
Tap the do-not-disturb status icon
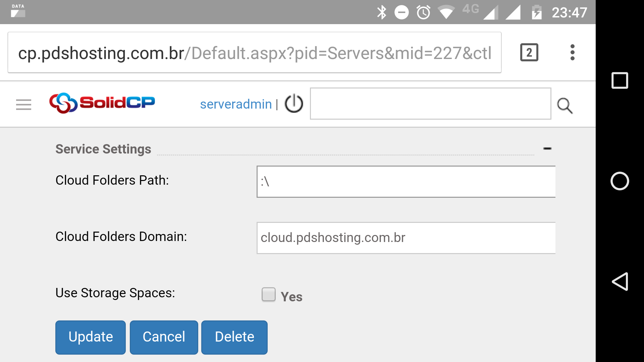(401, 13)
